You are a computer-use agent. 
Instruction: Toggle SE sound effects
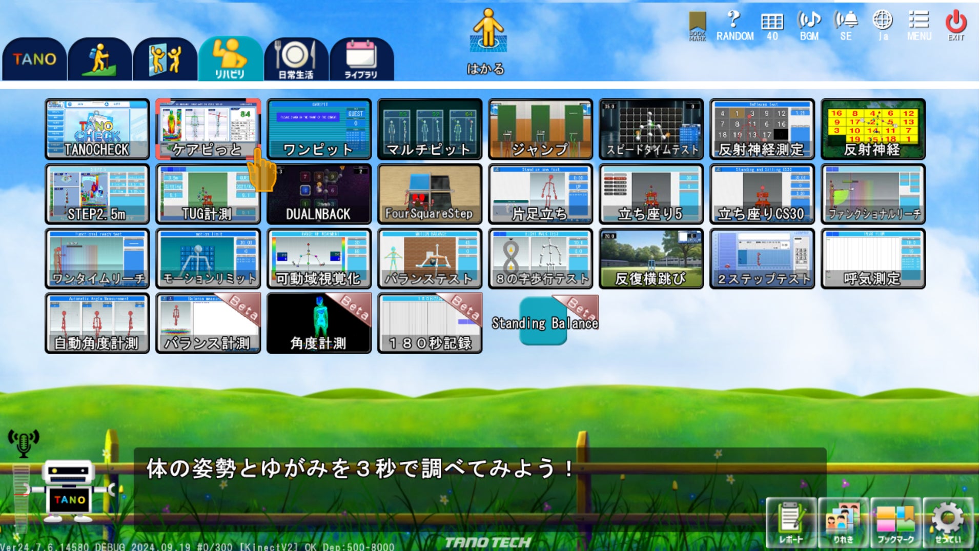[846, 26]
